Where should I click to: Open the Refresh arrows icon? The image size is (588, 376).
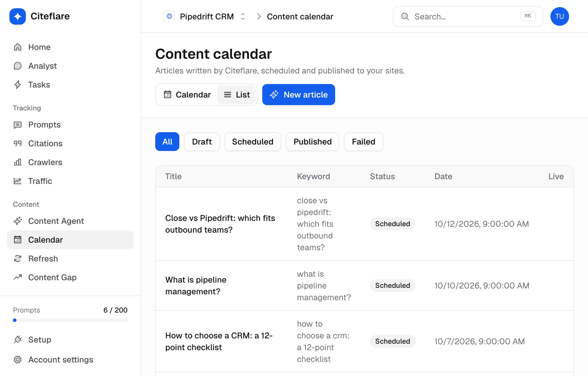point(18,258)
